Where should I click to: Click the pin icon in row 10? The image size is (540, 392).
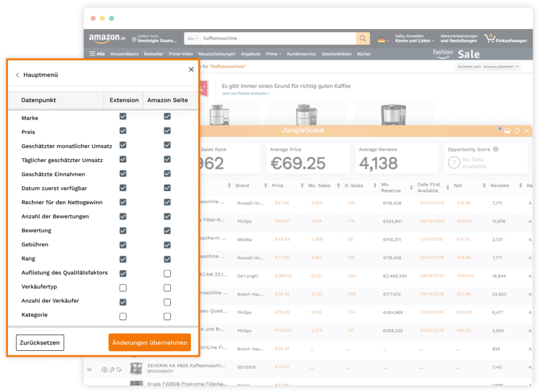coord(112,370)
